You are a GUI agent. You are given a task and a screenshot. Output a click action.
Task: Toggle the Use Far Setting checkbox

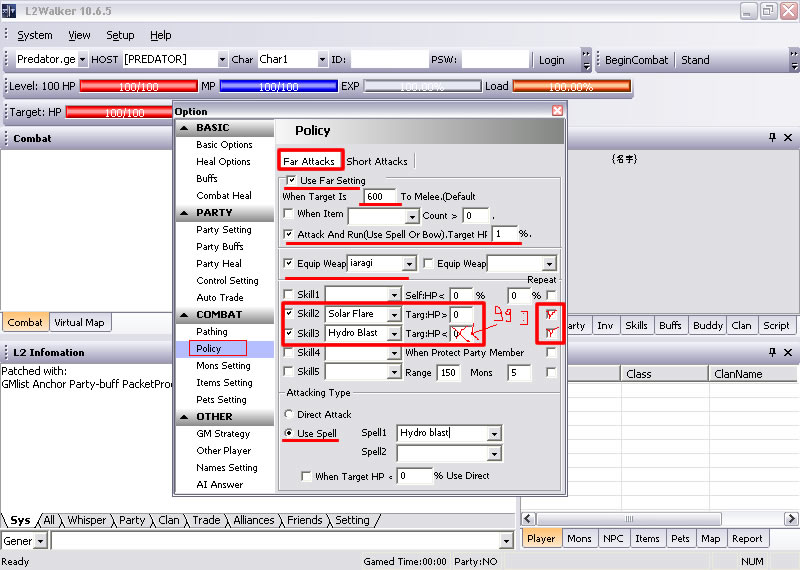tap(291, 180)
